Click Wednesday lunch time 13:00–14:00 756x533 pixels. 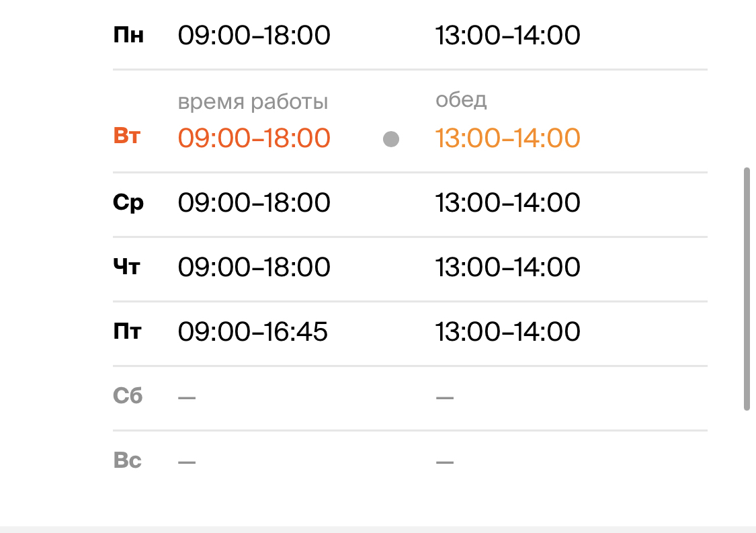pos(508,202)
